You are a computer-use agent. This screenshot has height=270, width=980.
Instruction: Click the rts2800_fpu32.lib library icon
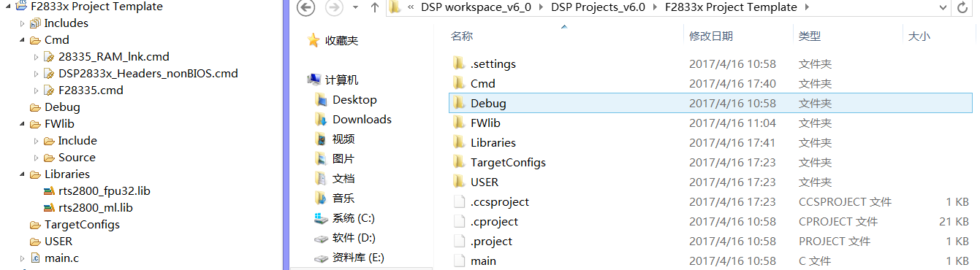(x=49, y=191)
